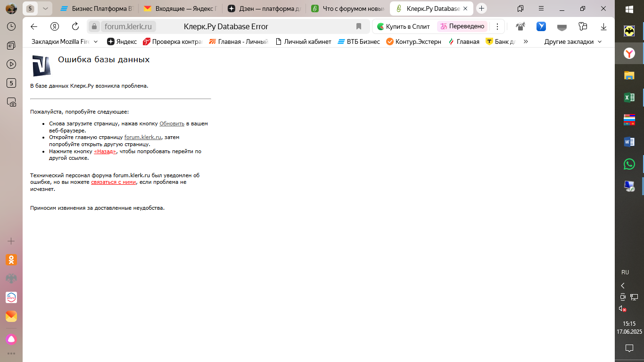Click the Купить в Сплит button
Screen dimensions: 644x362
[404, 26]
